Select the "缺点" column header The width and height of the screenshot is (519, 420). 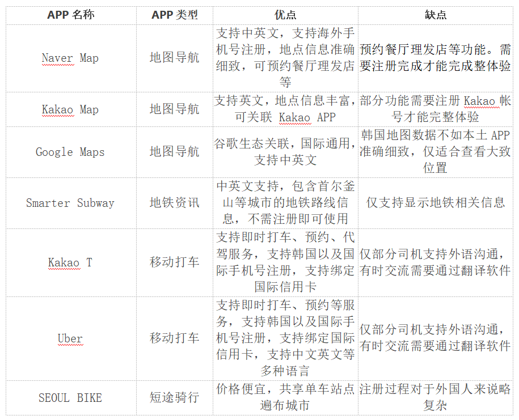point(435,15)
